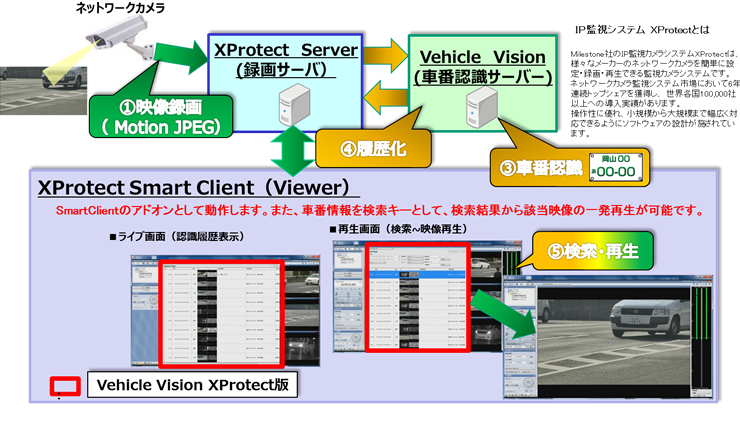Click the XProtect Server title
This screenshot has height=430, width=740.
(x=286, y=50)
